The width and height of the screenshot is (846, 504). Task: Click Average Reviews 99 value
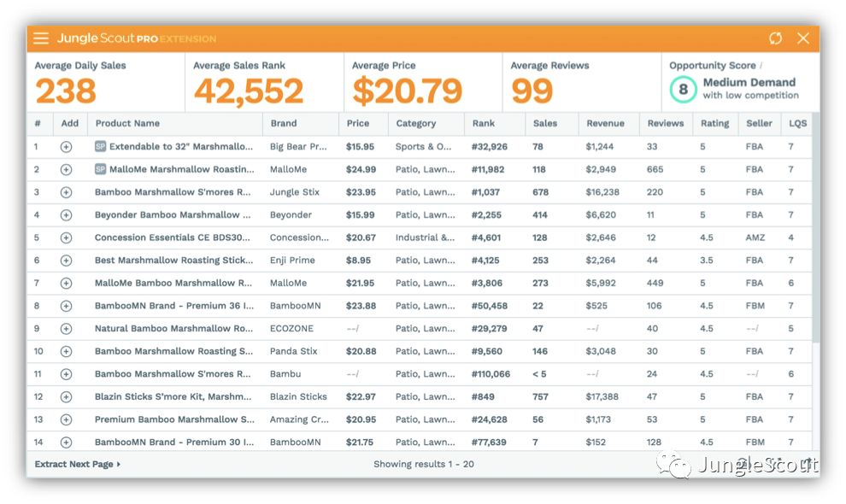(532, 91)
